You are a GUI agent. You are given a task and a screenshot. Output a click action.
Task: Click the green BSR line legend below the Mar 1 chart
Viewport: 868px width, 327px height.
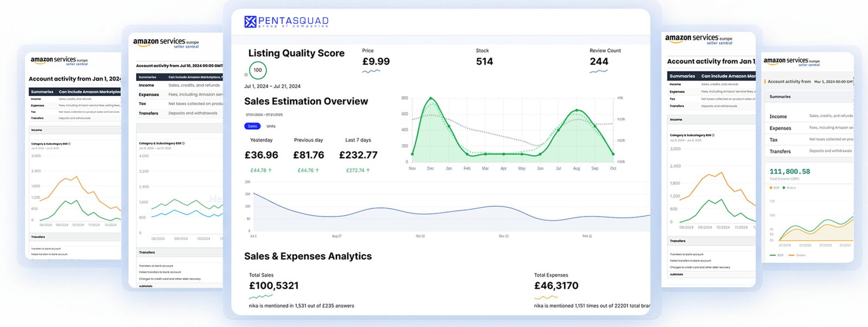pos(777,255)
